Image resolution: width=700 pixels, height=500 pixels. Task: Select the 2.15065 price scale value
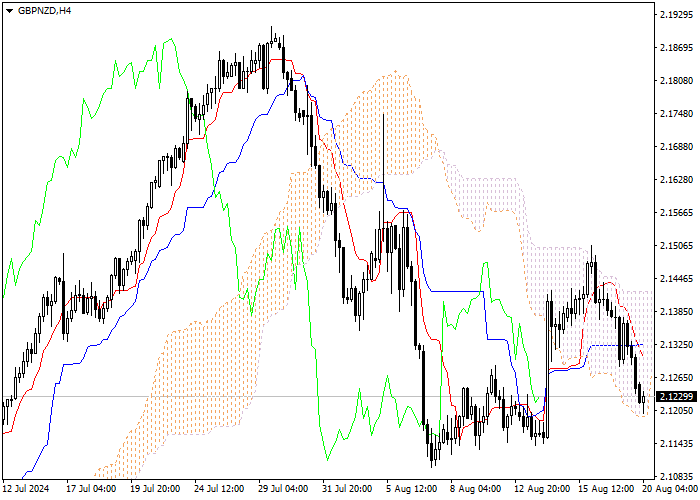pos(676,246)
